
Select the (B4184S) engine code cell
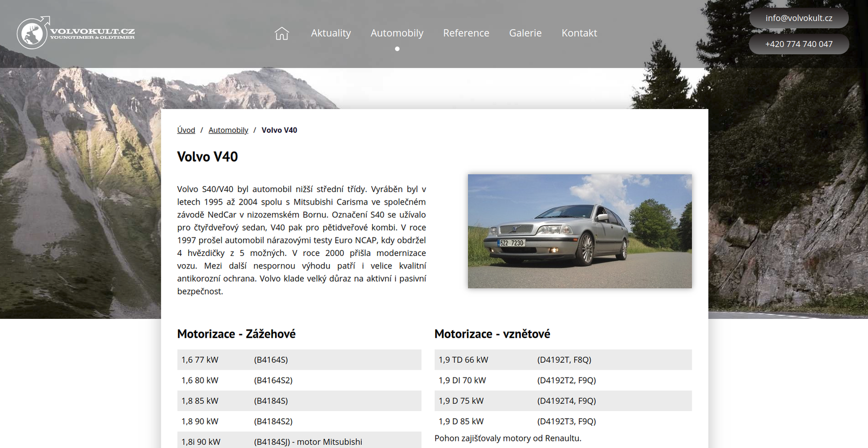click(336, 401)
